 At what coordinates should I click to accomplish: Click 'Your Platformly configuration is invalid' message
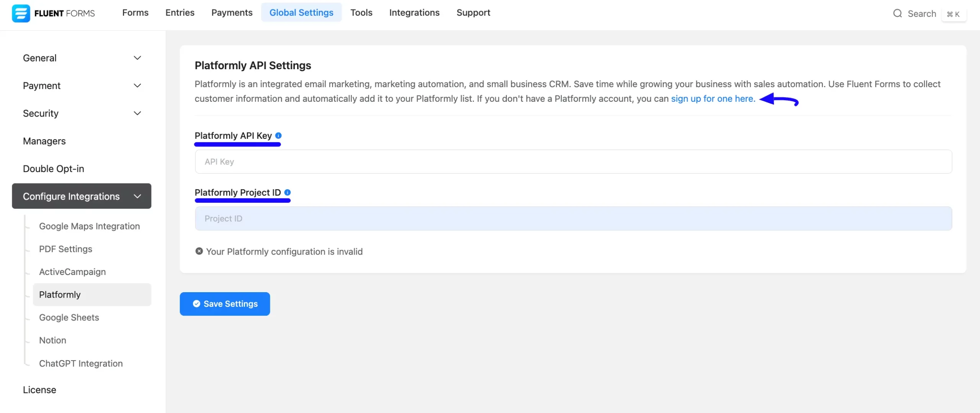click(x=284, y=252)
